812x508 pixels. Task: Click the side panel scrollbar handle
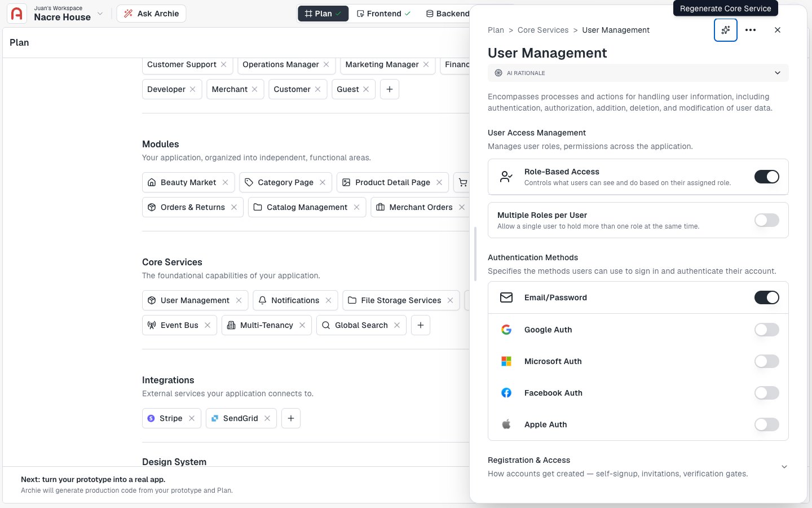point(475,254)
